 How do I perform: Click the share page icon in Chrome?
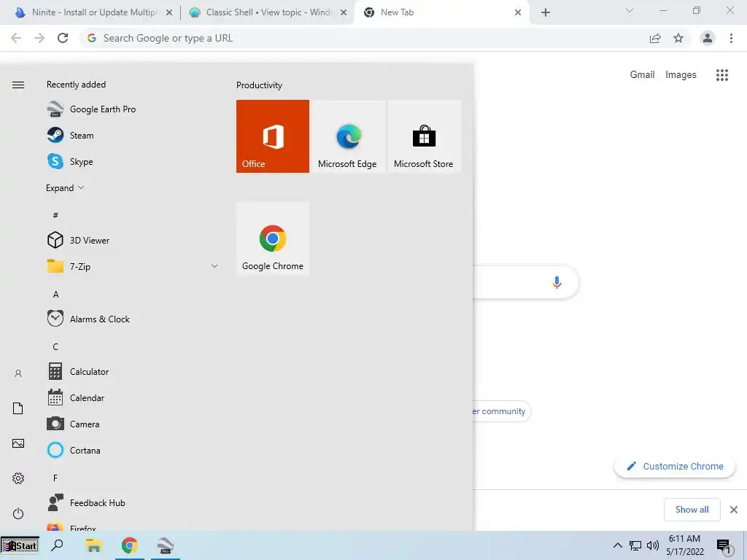point(655,38)
